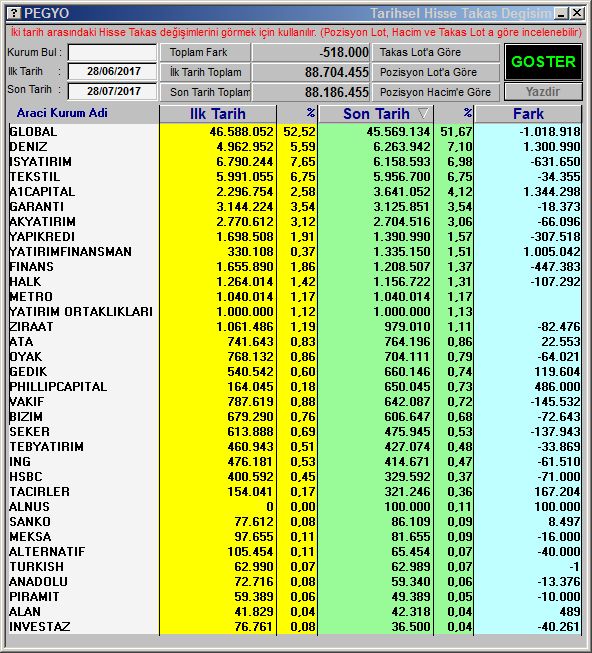Viewport: 592px width, 653px height.
Task: Click ALAN Fark value 489
Action: coord(569,611)
